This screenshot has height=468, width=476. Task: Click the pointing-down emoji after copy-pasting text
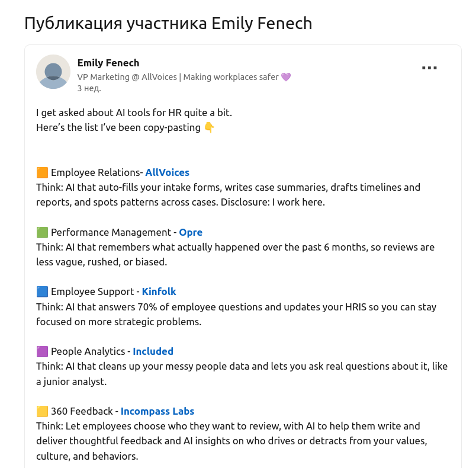coord(210,127)
